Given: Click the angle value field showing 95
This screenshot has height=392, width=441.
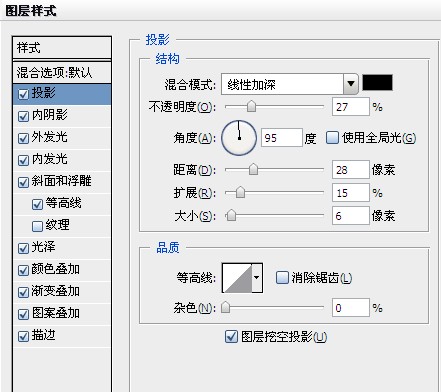Looking at the screenshot, I should click(x=282, y=137).
